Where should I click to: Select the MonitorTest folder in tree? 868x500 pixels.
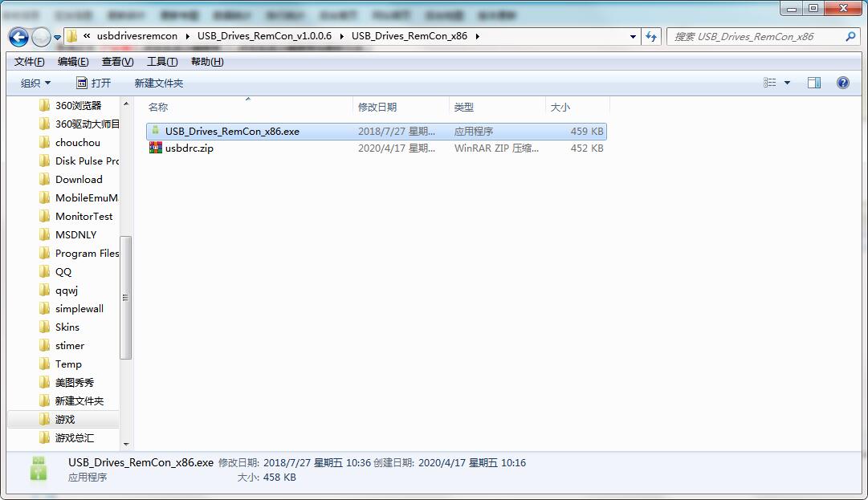pyautogui.click(x=84, y=216)
